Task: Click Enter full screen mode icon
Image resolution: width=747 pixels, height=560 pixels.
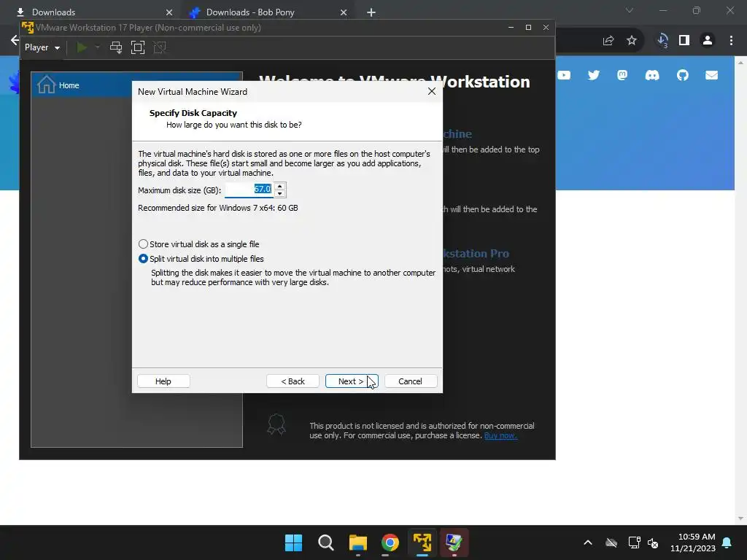Action: (138, 47)
